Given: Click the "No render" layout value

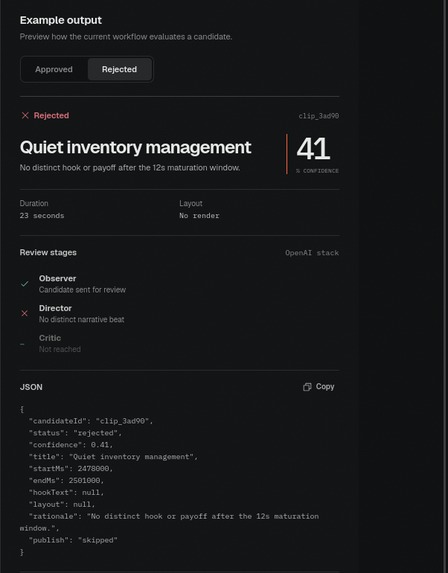Looking at the screenshot, I should pyautogui.click(x=199, y=216).
